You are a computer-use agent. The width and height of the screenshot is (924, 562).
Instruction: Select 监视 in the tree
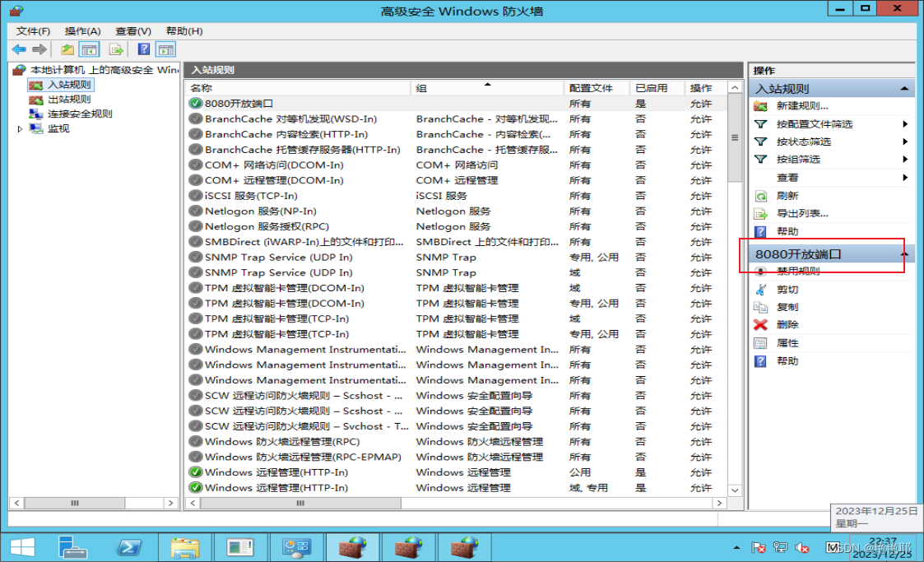coord(58,128)
